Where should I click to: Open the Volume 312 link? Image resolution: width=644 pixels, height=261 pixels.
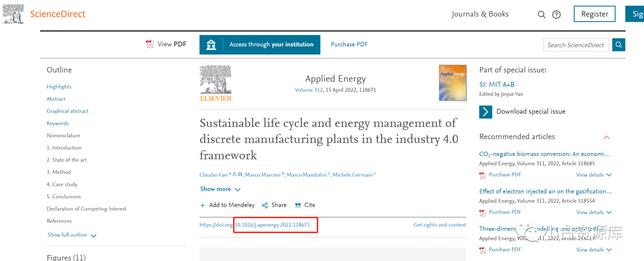[309, 90]
